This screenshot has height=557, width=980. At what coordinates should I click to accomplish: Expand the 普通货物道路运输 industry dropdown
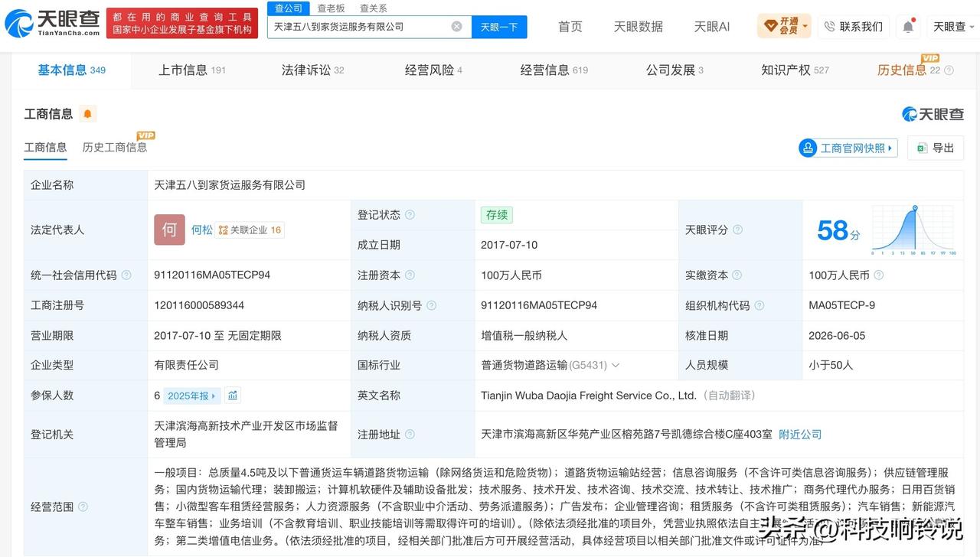click(616, 366)
